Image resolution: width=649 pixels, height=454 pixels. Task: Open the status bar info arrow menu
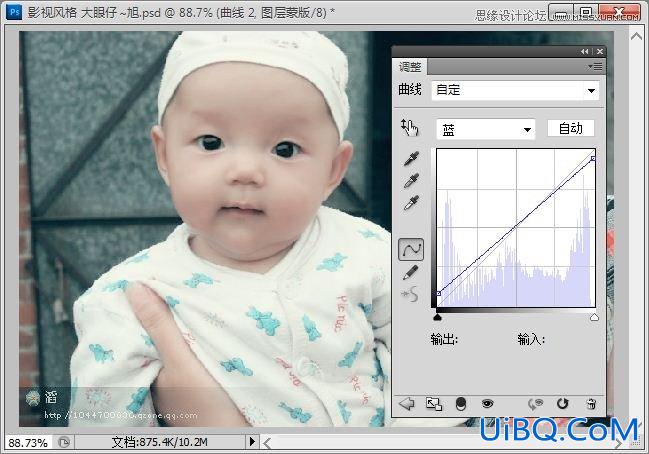[252, 442]
